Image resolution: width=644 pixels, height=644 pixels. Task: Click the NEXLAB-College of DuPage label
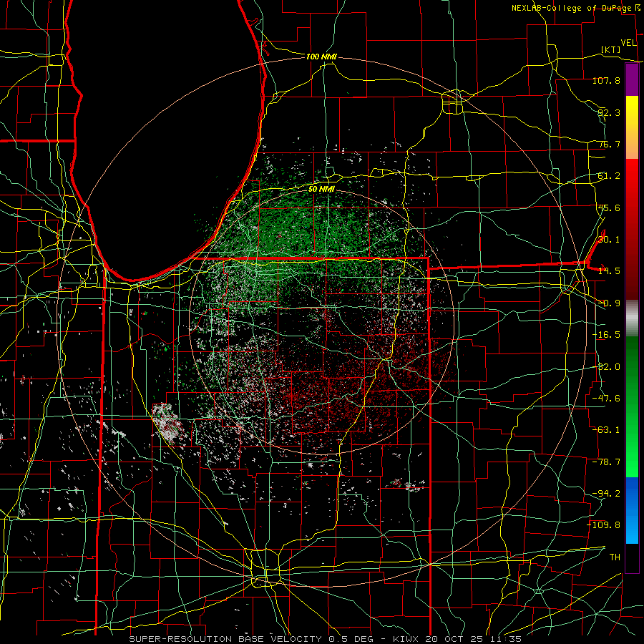(x=573, y=8)
